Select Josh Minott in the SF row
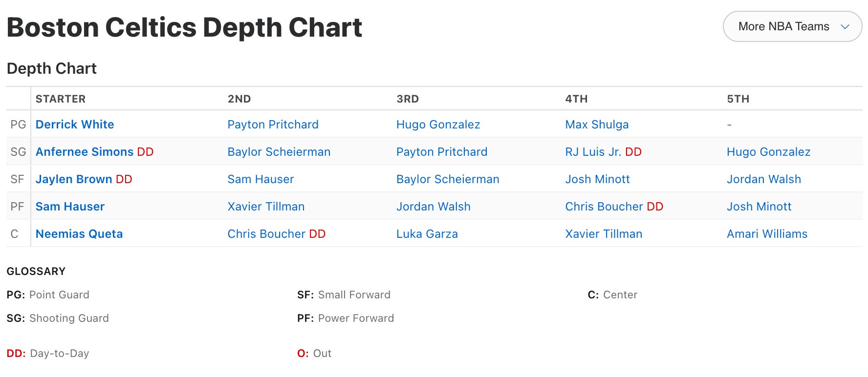This screenshot has width=868, height=377. [597, 179]
